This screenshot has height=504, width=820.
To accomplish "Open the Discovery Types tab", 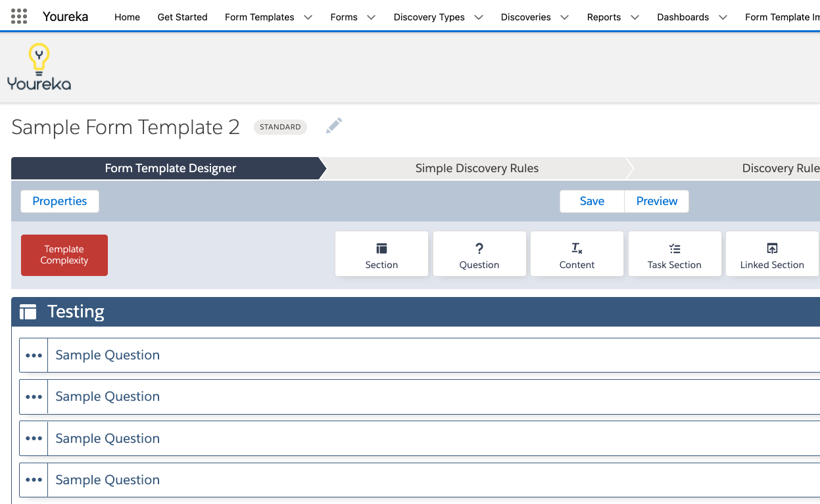I will pos(429,17).
